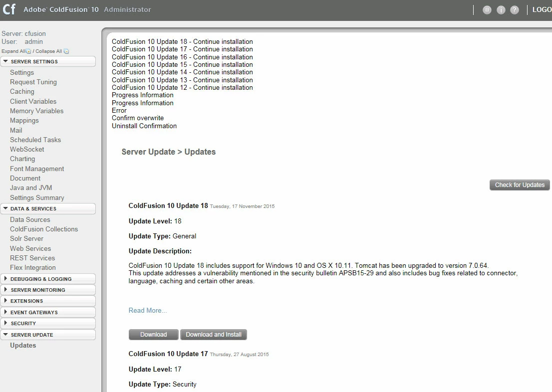Collapse the SERVER UPDATE section
The height and width of the screenshot is (392, 552).
pyautogui.click(x=48, y=335)
